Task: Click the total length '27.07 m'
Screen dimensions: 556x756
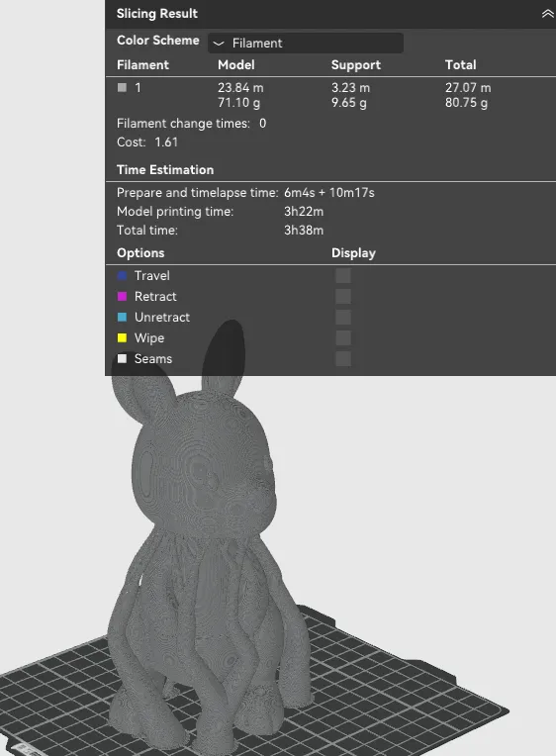Action: pyautogui.click(x=468, y=88)
